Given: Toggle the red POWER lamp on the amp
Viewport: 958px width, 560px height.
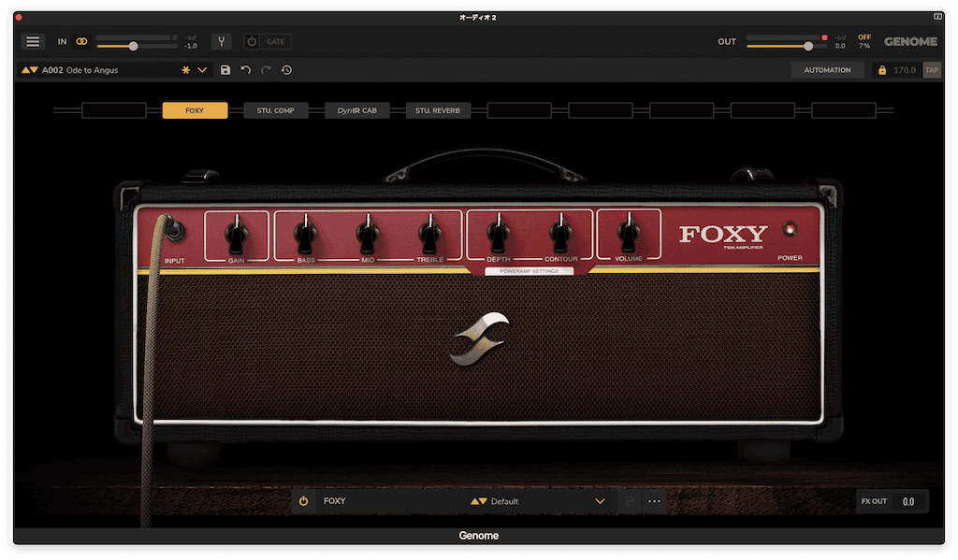Looking at the screenshot, I should (790, 230).
